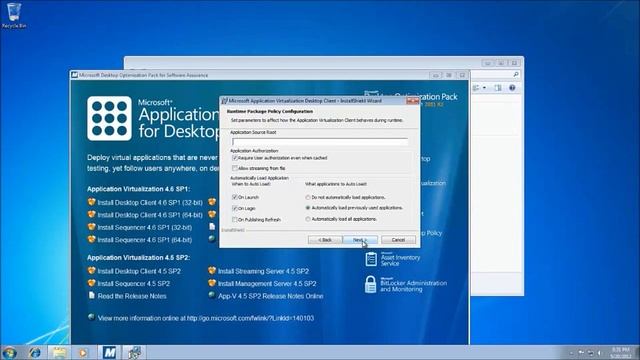640x360 pixels.
Task: Click Install Desktop Client 4.5 SP2 link
Action: click(x=139, y=271)
